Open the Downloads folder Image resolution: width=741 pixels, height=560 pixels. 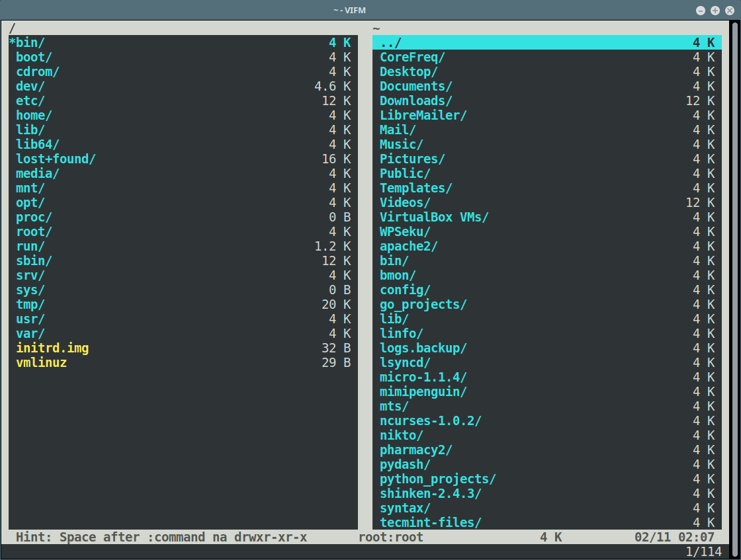(x=415, y=100)
